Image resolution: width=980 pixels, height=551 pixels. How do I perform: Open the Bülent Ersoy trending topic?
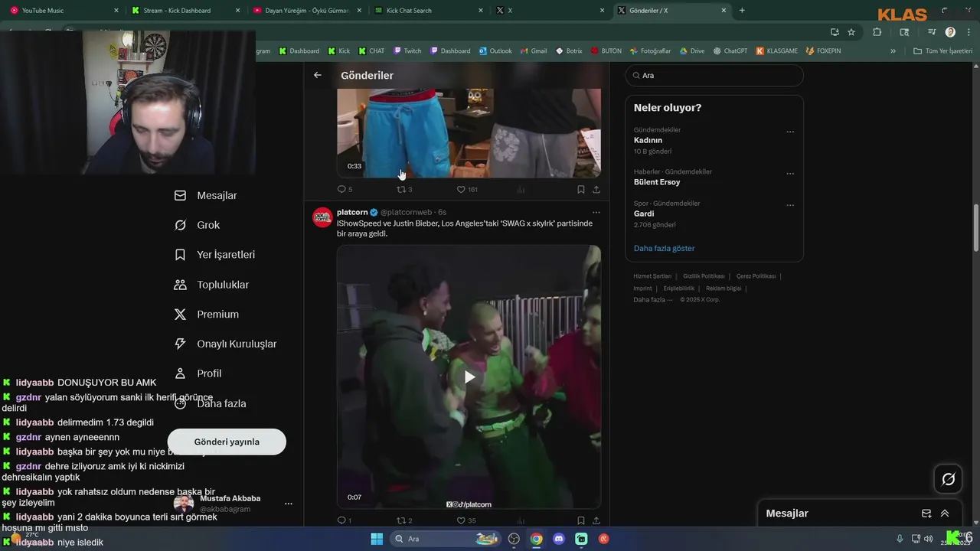click(657, 182)
